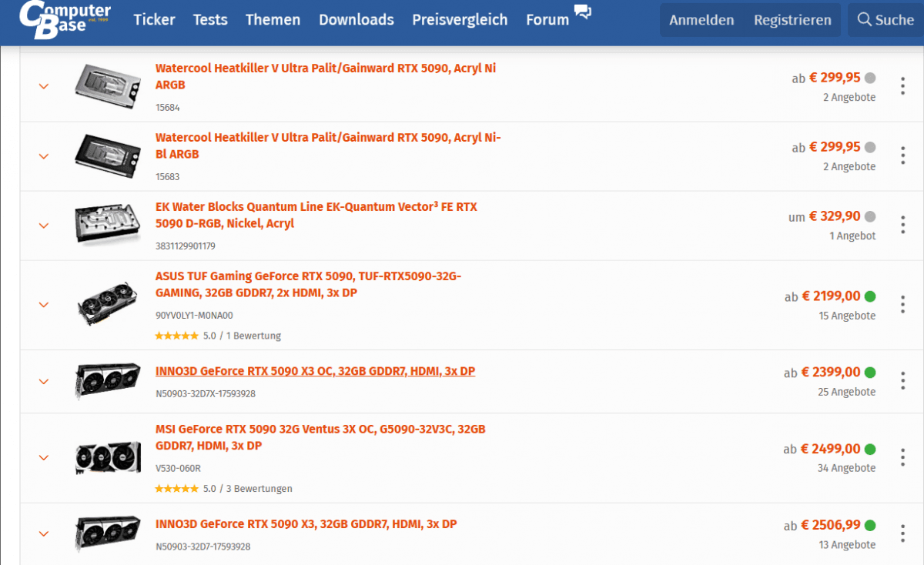Click '1 Angebot' under EK price
Image resolution: width=924 pixels, height=565 pixels.
852,236
